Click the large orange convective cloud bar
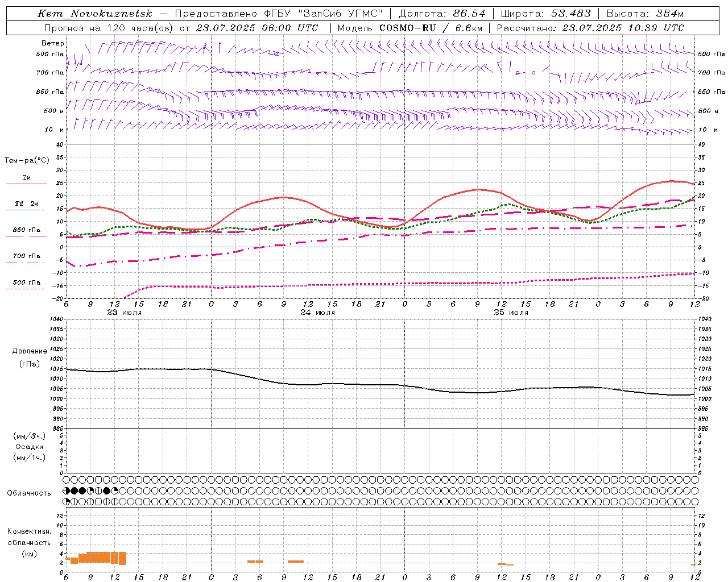This screenshot has width=728, height=582. tap(102, 557)
